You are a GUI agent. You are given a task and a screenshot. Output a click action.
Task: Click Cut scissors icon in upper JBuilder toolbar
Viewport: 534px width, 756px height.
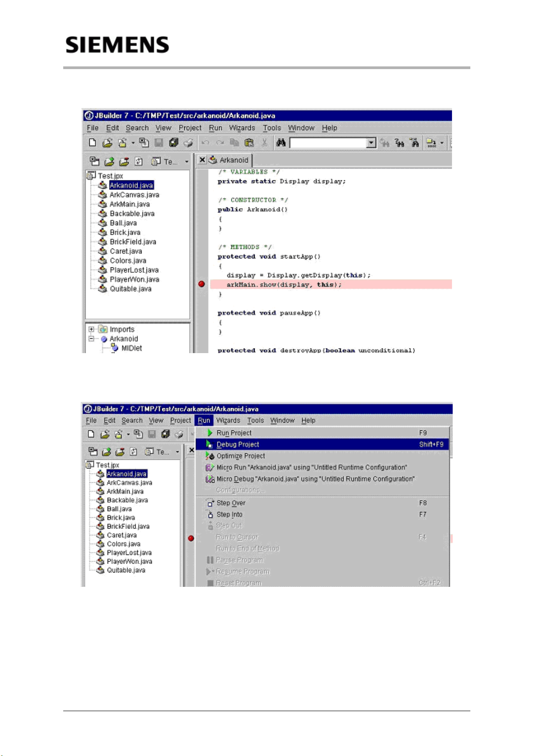point(264,143)
